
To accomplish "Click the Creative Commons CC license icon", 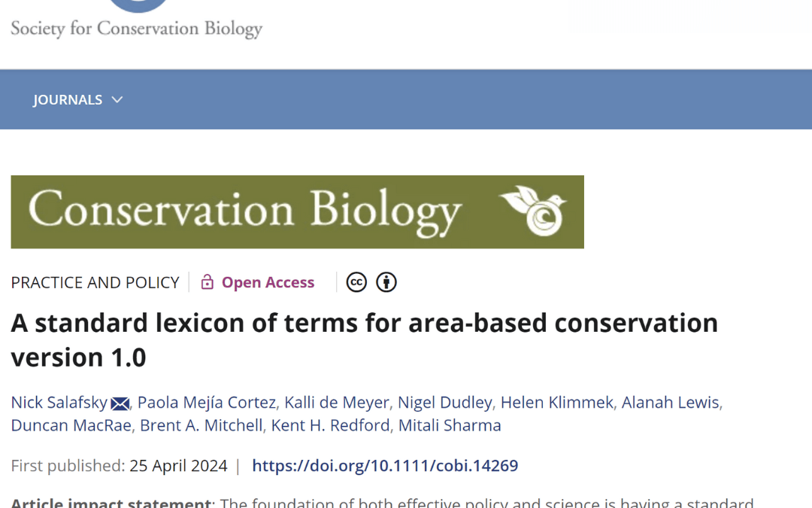I will (x=356, y=282).
